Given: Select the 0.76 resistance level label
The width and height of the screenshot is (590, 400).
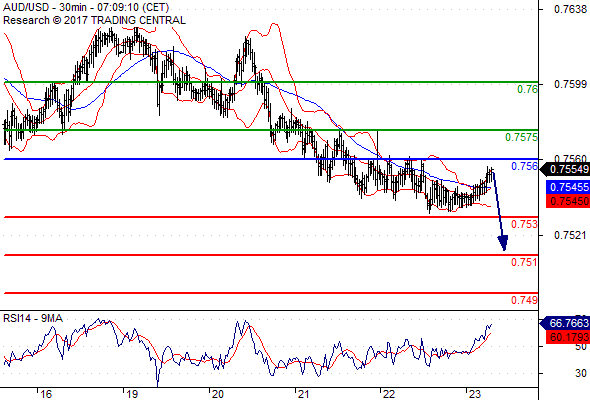Looking at the screenshot, I should coord(528,90).
